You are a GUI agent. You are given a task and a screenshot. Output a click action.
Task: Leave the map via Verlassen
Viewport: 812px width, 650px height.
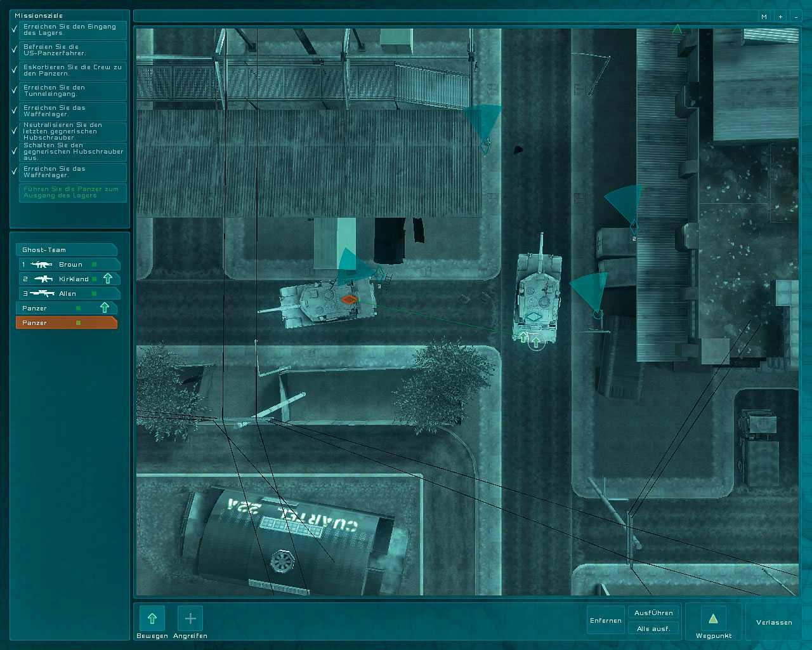[x=774, y=622]
